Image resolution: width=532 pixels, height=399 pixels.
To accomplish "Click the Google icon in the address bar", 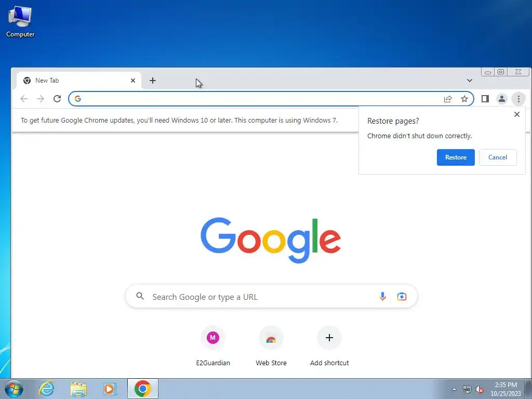I will [78, 99].
